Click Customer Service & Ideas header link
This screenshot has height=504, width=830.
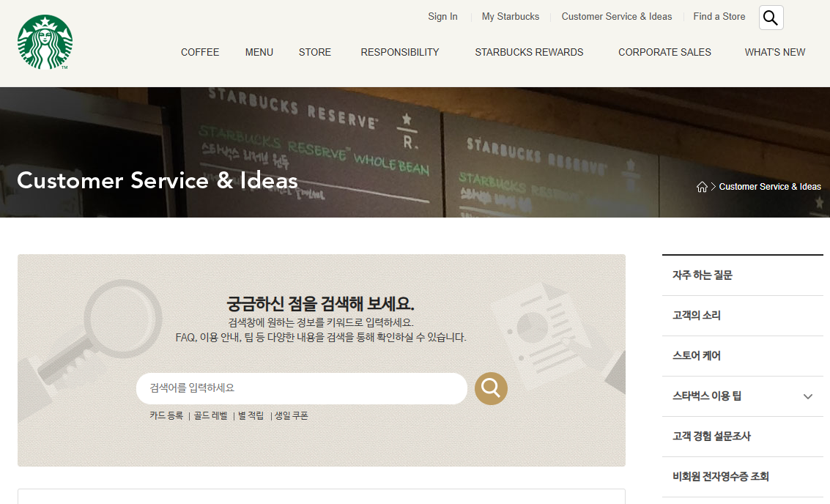[617, 16]
